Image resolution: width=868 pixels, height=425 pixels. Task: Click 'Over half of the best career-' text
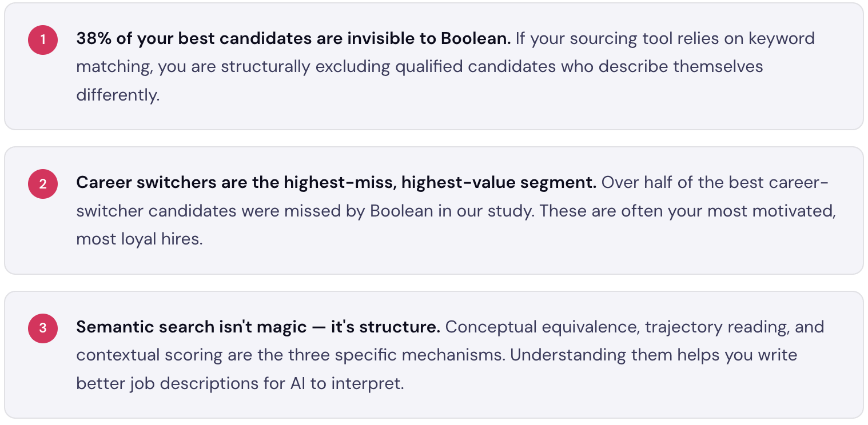tap(715, 183)
